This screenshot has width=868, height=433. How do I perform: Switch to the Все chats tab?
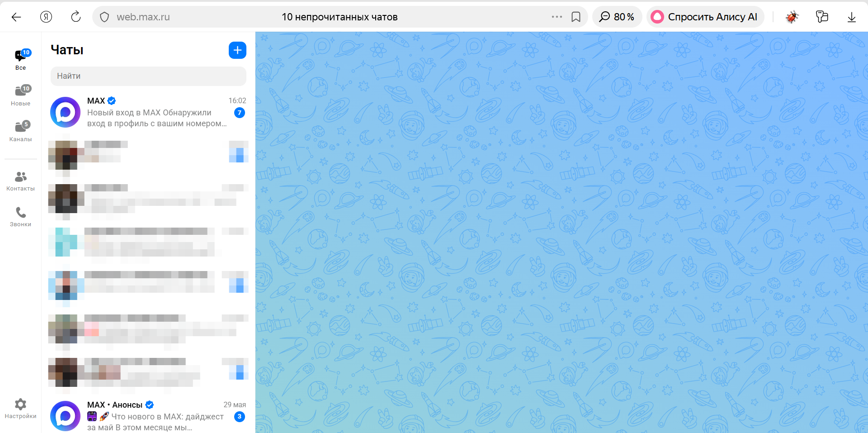tap(21, 60)
